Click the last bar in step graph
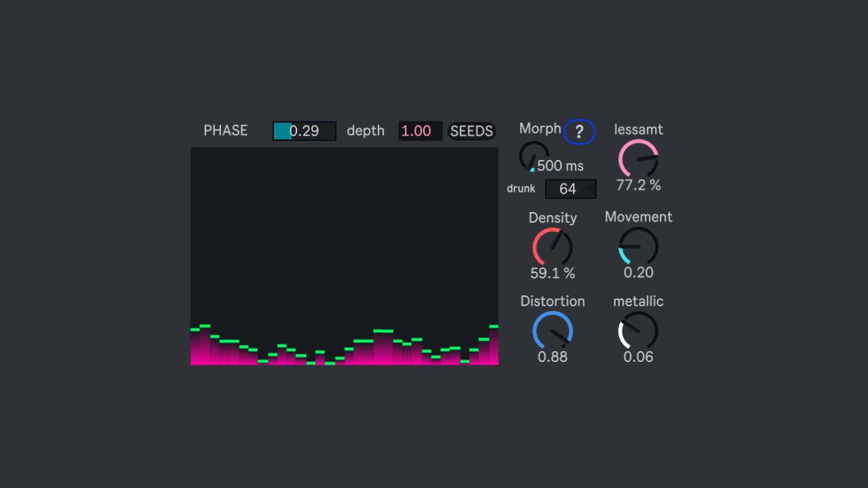The image size is (868, 488). (x=494, y=346)
